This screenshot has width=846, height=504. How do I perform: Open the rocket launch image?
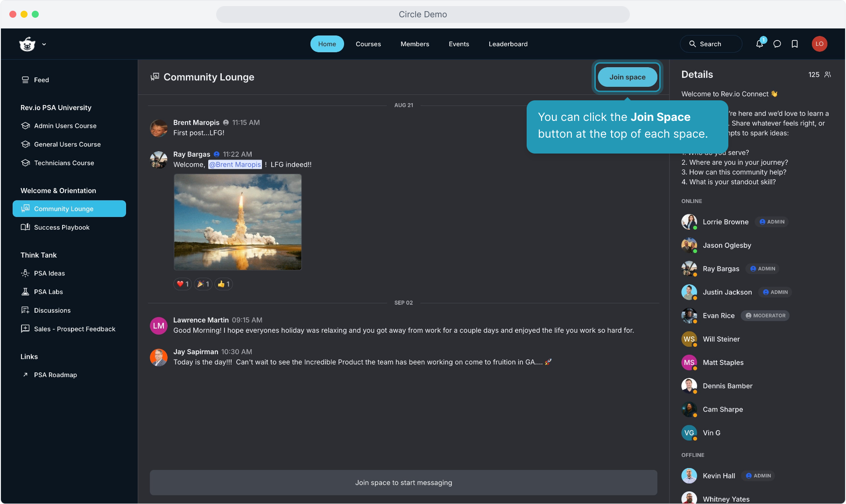coord(238,222)
